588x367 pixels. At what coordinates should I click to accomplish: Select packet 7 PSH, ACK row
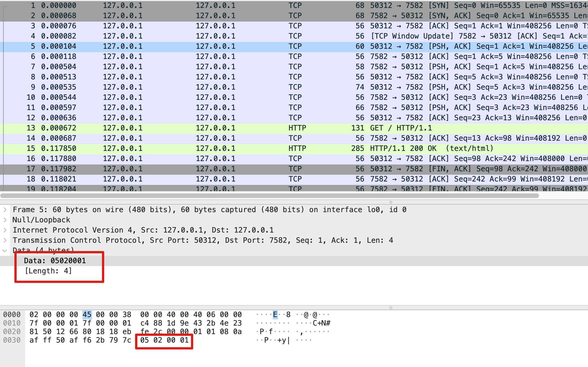295,67
